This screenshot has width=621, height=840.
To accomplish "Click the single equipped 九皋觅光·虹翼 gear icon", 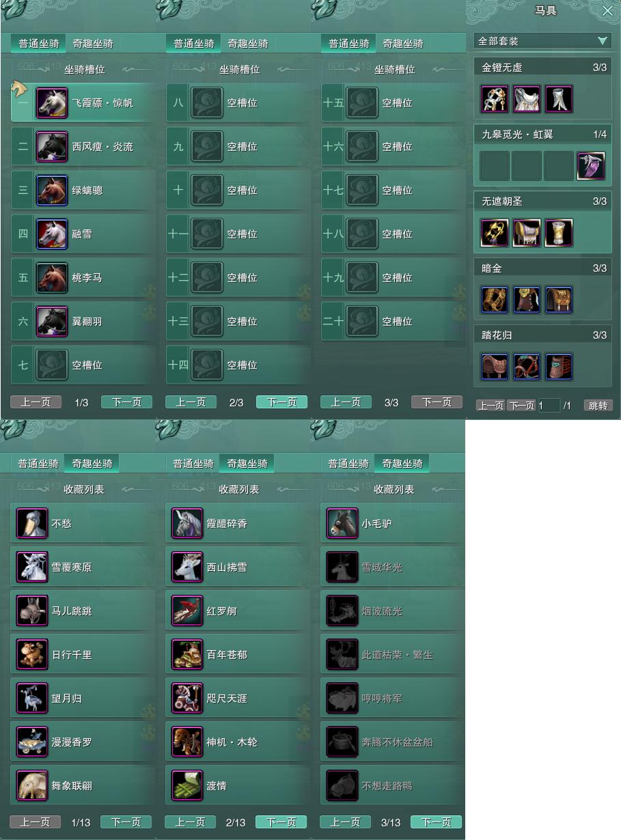I will tap(591, 166).
